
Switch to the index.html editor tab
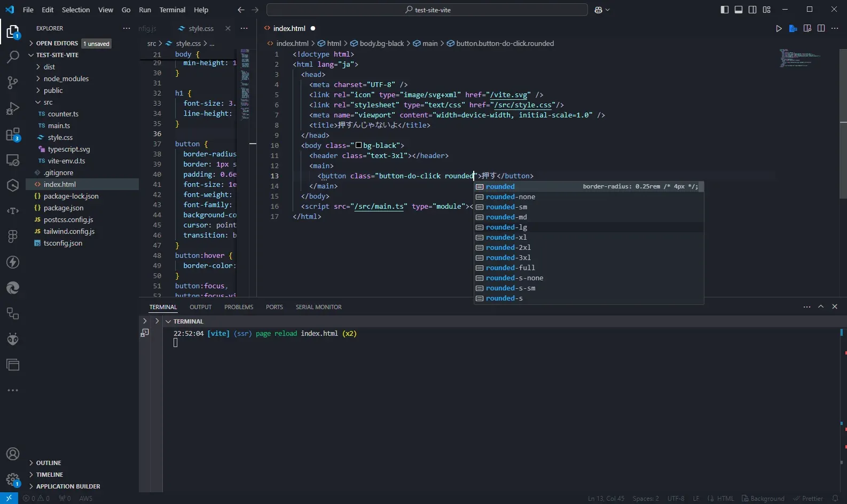pyautogui.click(x=289, y=28)
